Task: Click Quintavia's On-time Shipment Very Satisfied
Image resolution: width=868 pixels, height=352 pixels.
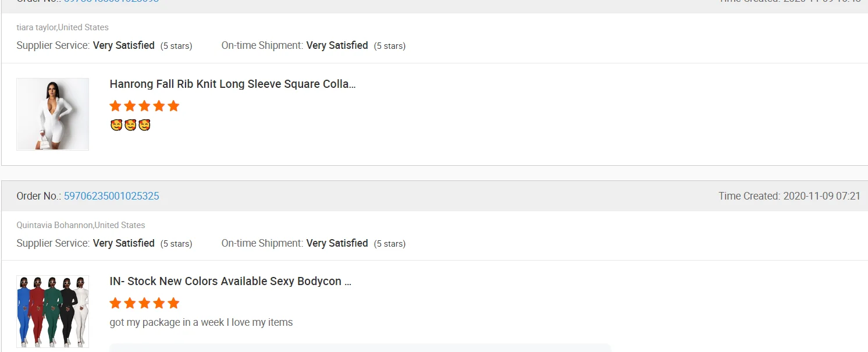Action: click(x=337, y=243)
